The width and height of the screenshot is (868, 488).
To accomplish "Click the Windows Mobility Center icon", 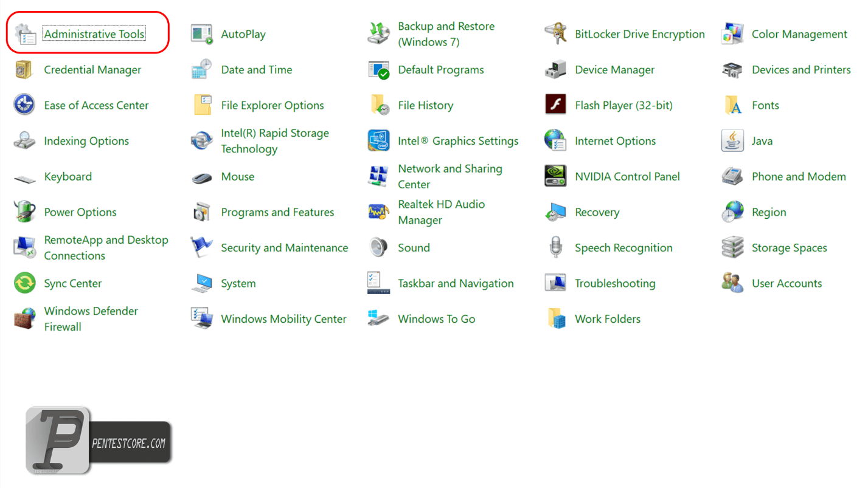I will point(202,319).
